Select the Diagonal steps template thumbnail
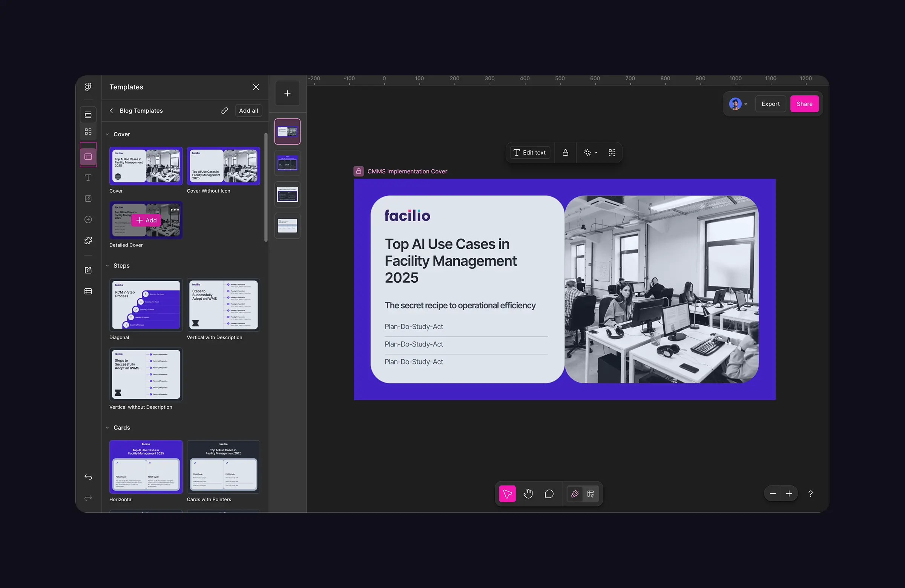Viewport: 905px width, 588px height. pos(146,305)
